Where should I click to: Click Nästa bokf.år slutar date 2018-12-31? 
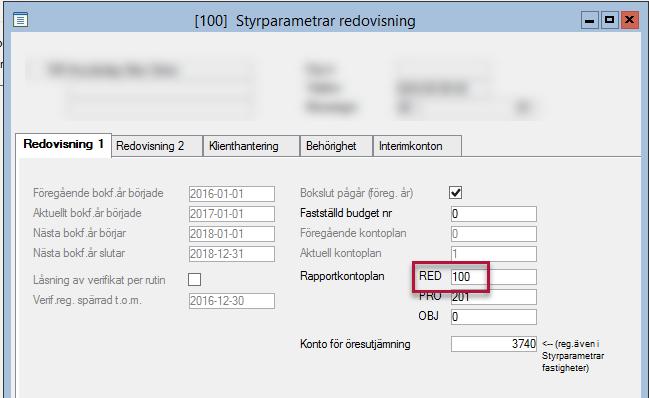(x=232, y=254)
